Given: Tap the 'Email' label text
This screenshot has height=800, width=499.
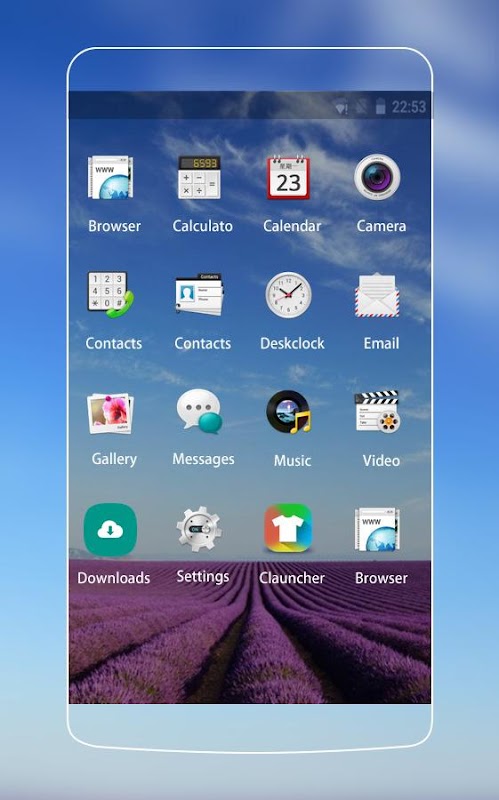Looking at the screenshot, I should pyautogui.click(x=381, y=343).
